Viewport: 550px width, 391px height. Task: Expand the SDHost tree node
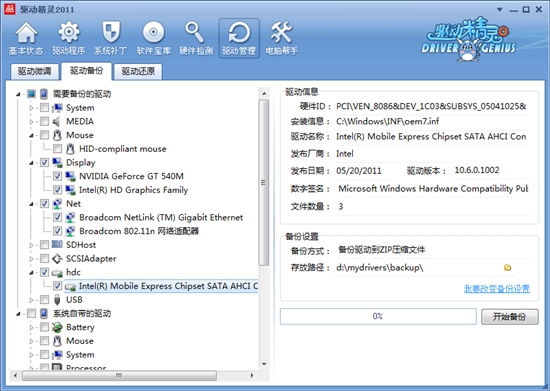pos(31,245)
